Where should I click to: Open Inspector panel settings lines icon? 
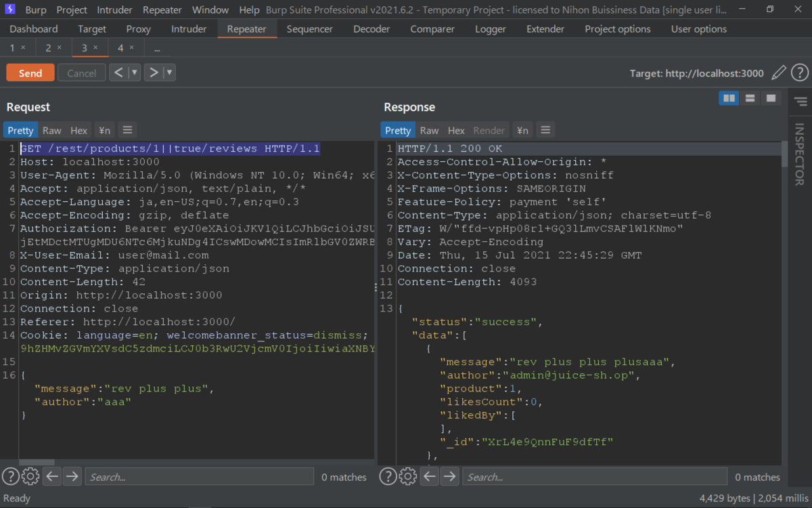click(800, 102)
